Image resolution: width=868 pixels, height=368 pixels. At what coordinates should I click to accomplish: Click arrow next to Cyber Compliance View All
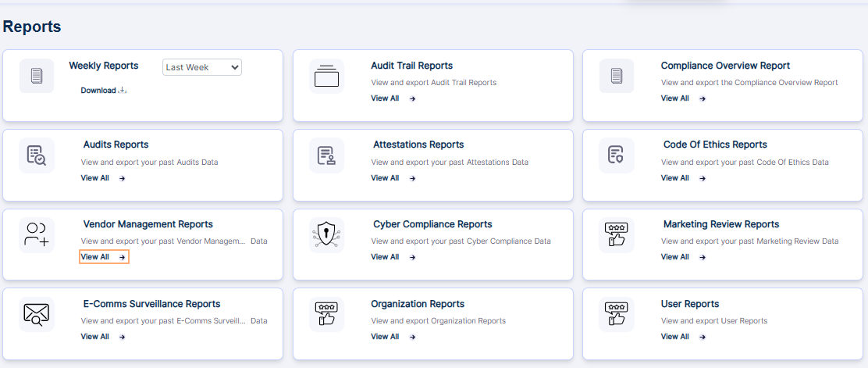[x=412, y=257]
